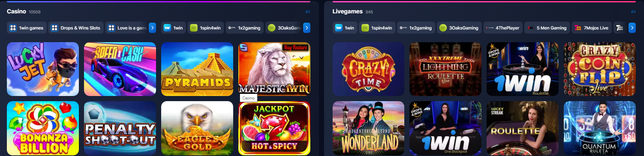This screenshot has height=156, width=644.
Task: Open Jackpot Hot & Spicy slot
Action: 274,128
